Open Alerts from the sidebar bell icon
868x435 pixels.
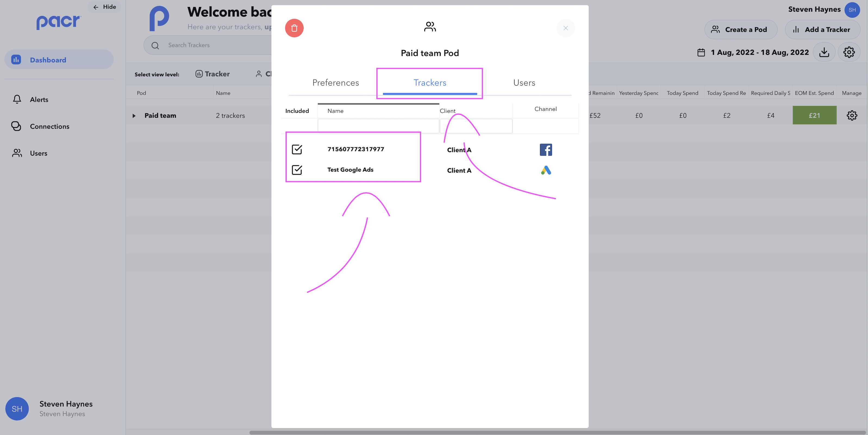point(39,99)
